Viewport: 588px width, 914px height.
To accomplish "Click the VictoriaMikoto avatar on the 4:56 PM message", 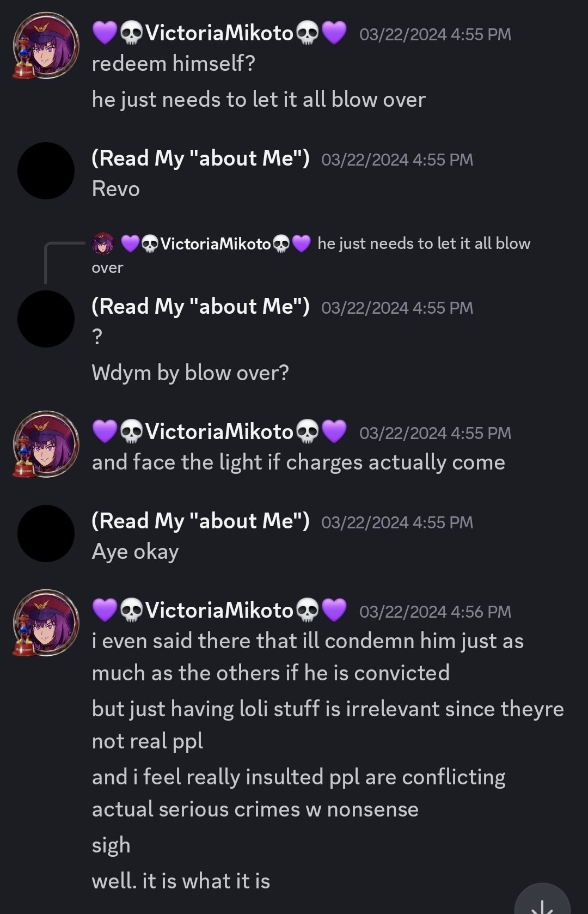I will 46,623.
